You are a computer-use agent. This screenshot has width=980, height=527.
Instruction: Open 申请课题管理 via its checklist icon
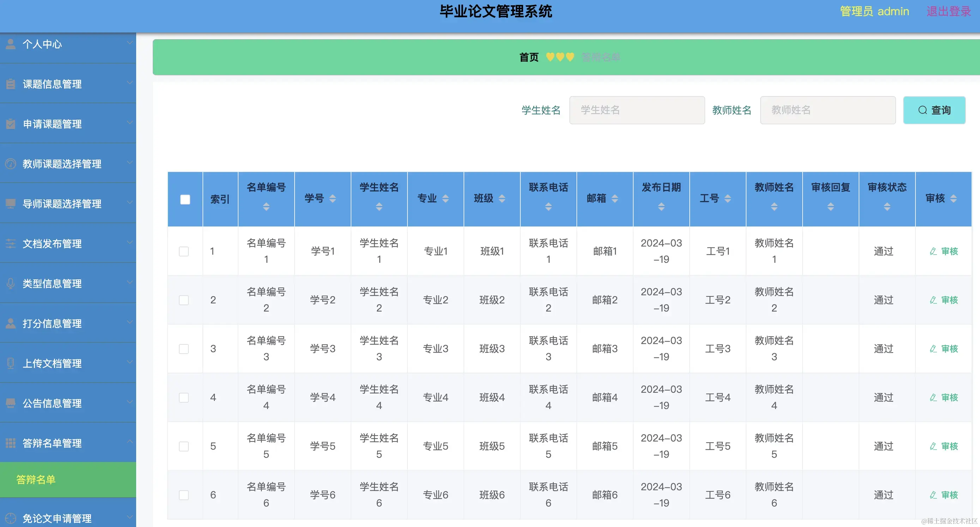[10, 124]
